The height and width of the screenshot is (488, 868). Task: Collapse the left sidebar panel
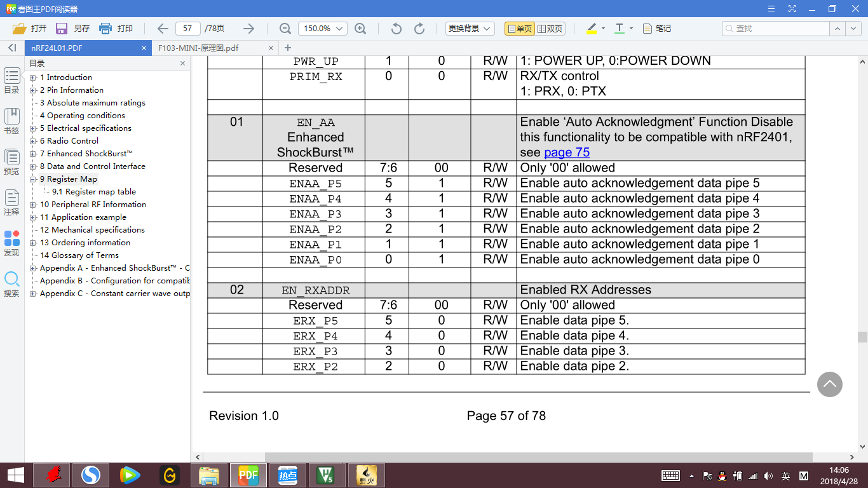tap(11, 48)
